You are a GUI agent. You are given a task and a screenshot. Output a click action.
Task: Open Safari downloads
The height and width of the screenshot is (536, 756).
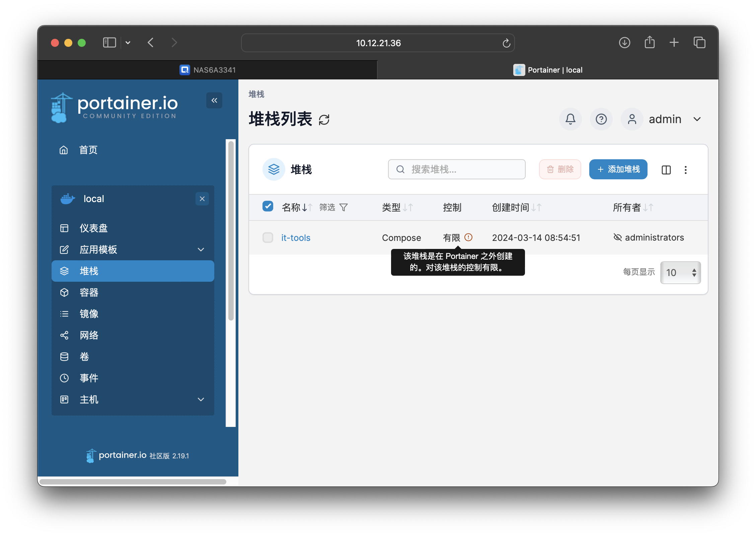[624, 43]
